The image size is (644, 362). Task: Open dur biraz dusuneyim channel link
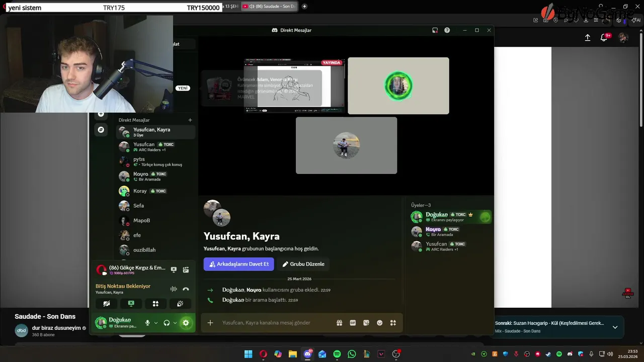(56, 328)
